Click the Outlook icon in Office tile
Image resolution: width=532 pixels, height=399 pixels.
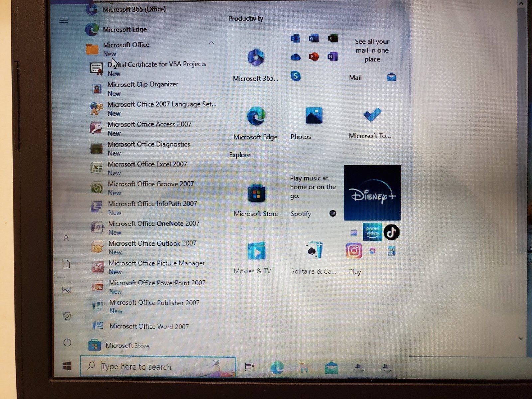(295, 39)
